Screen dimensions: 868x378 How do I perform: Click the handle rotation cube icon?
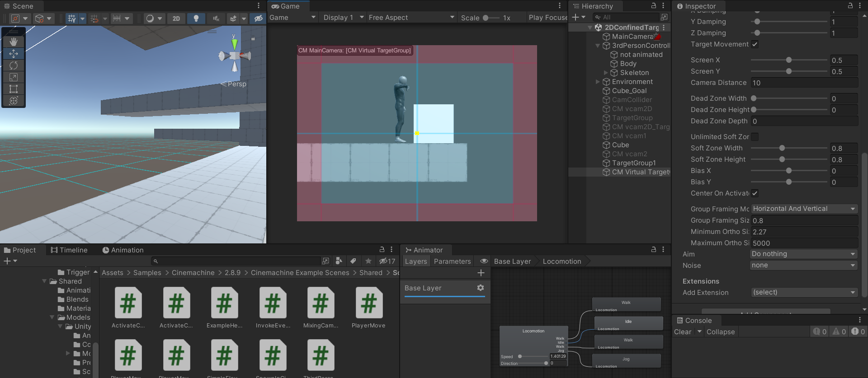point(40,19)
